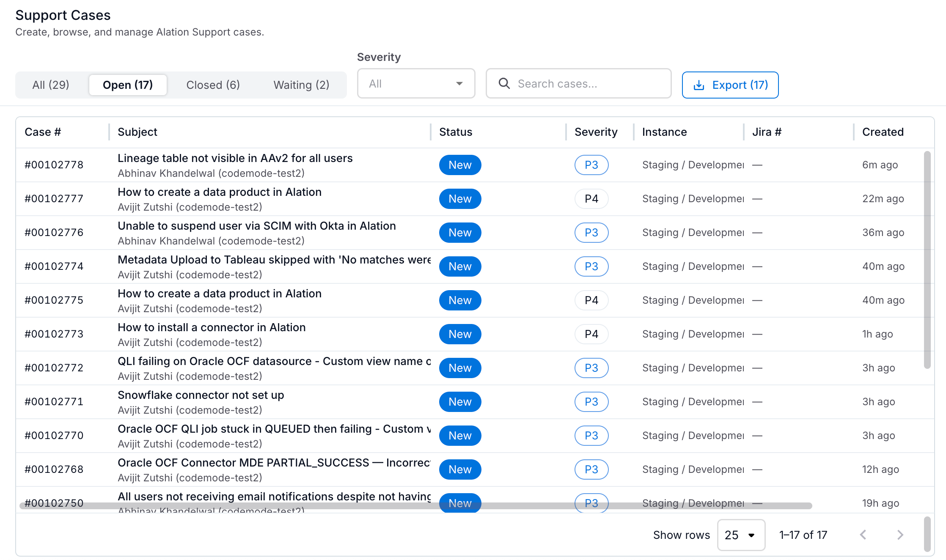Click New status badge for case #00102776
Viewport: 946px width, 560px height.
click(460, 233)
